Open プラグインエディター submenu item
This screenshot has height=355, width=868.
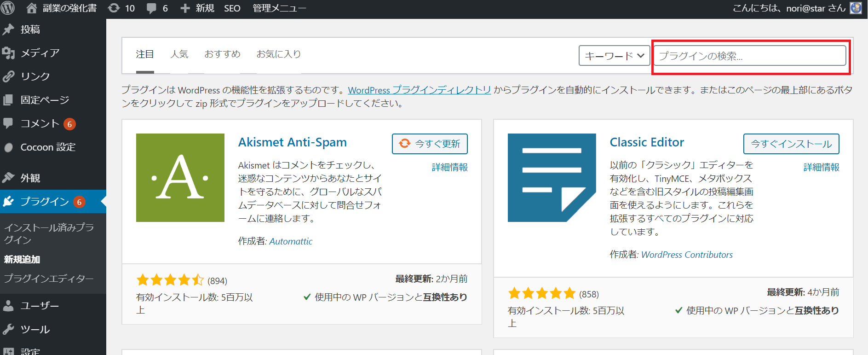(49, 279)
